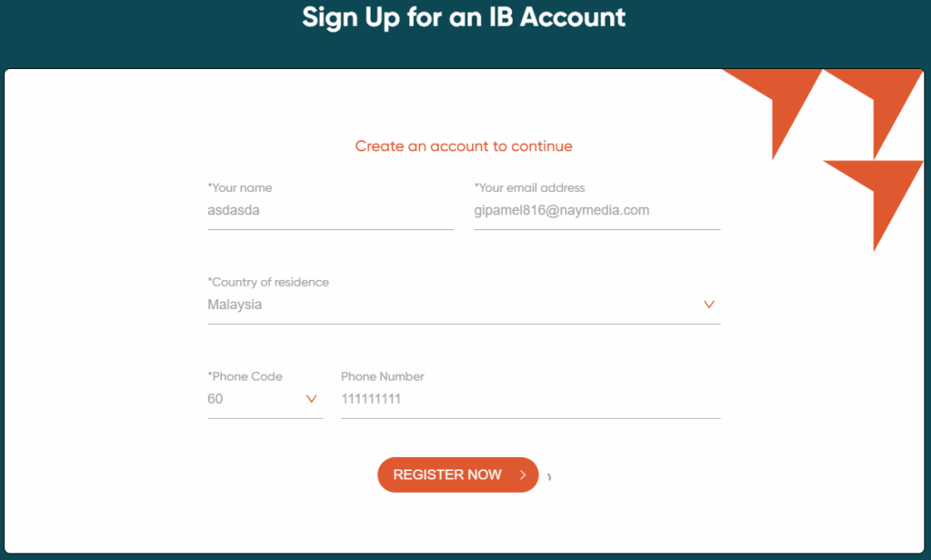Image resolution: width=931 pixels, height=560 pixels.
Task: Click the Country of residence chevron arrow
Action: 709,305
